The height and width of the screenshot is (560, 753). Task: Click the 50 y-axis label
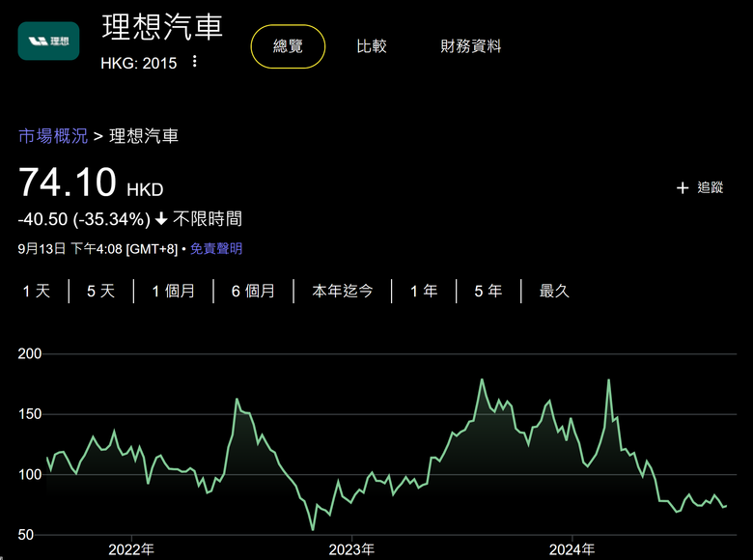(x=26, y=535)
